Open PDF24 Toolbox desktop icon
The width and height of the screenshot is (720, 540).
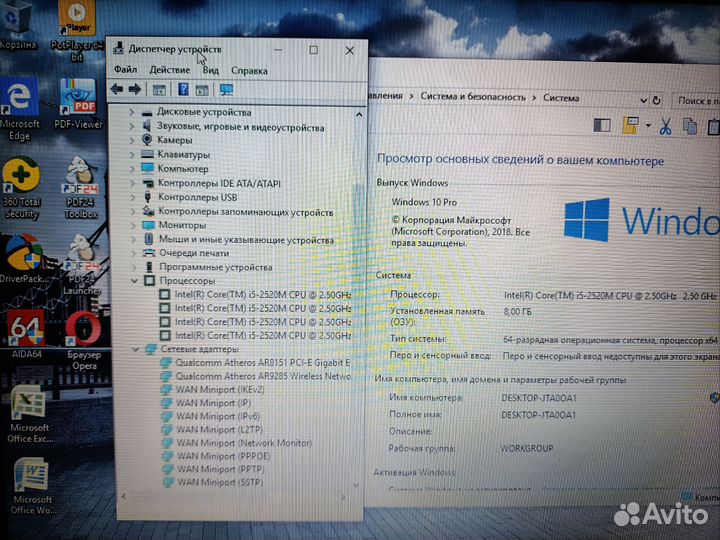(x=81, y=187)
